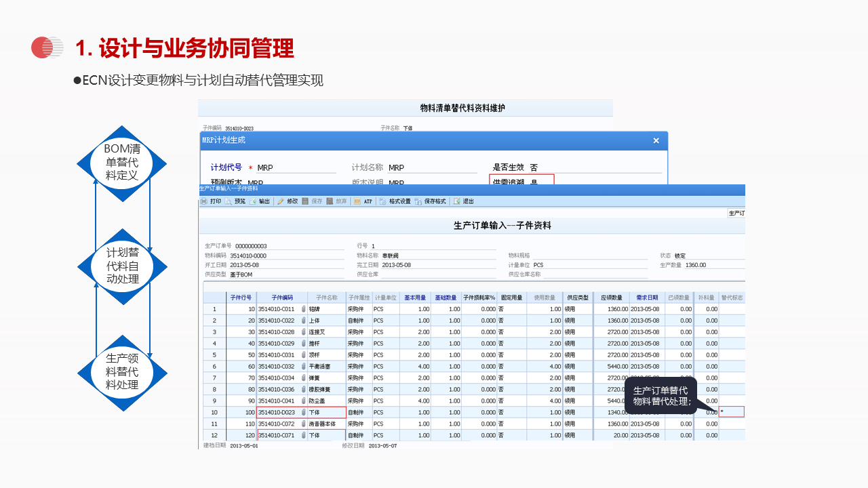Image resolution: width=868 pixels, height=488 pixels.
Task: Click the 计划名称 MRP input field
Action: click(432, 168)
